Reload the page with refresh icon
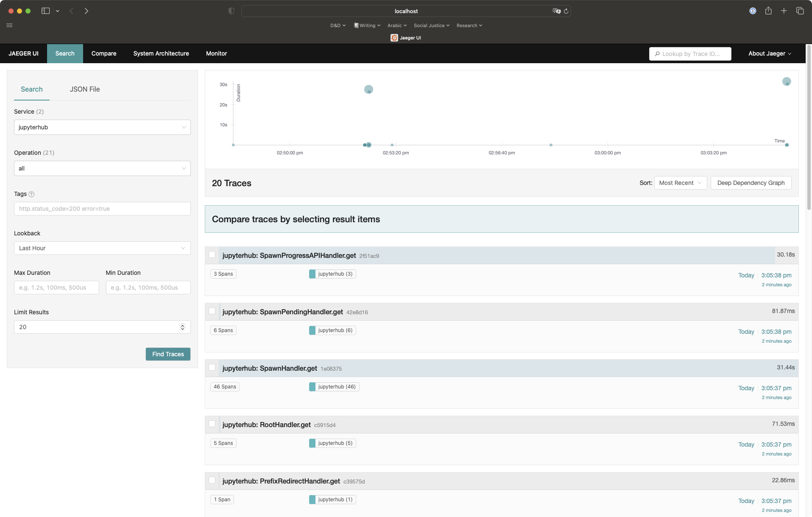 tap(566, 11)
